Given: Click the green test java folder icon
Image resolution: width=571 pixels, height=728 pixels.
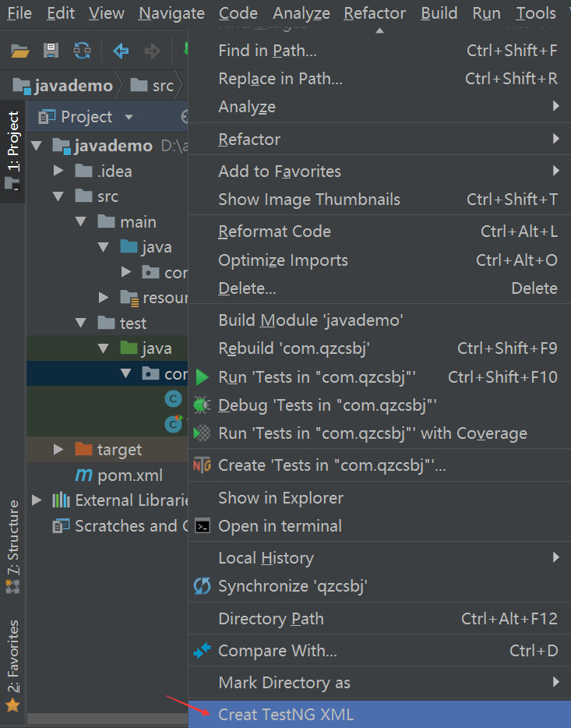Looking at the screenshot, I should pos(129,348).
